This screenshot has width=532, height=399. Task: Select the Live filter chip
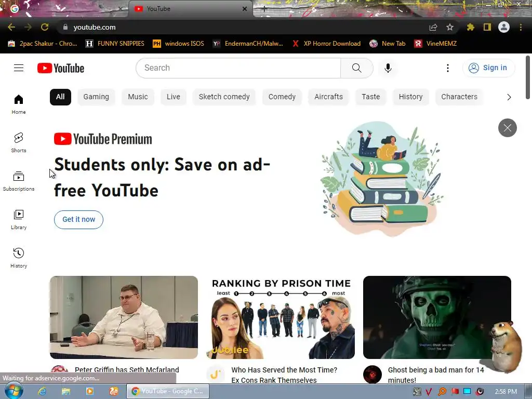pos(174,97)
